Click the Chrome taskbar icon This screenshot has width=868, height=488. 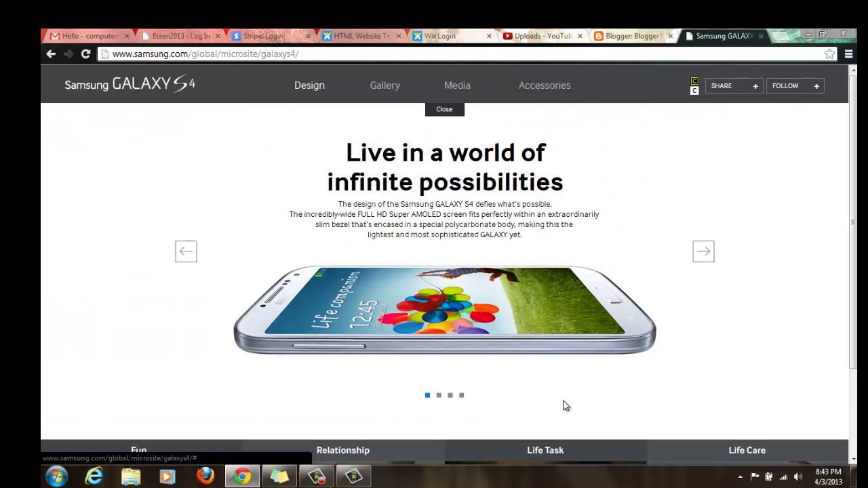pos(242,476)
